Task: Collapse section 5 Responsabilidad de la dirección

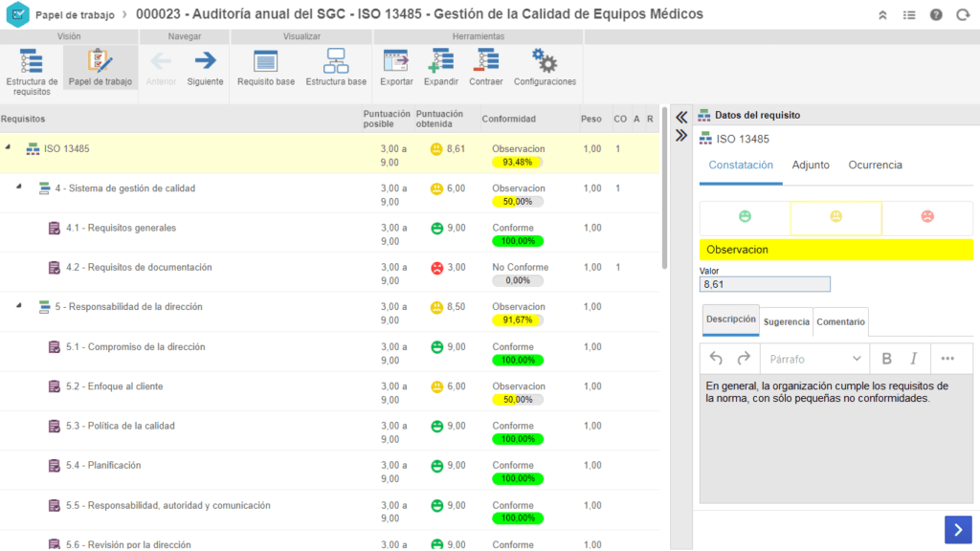Action: 18,306
